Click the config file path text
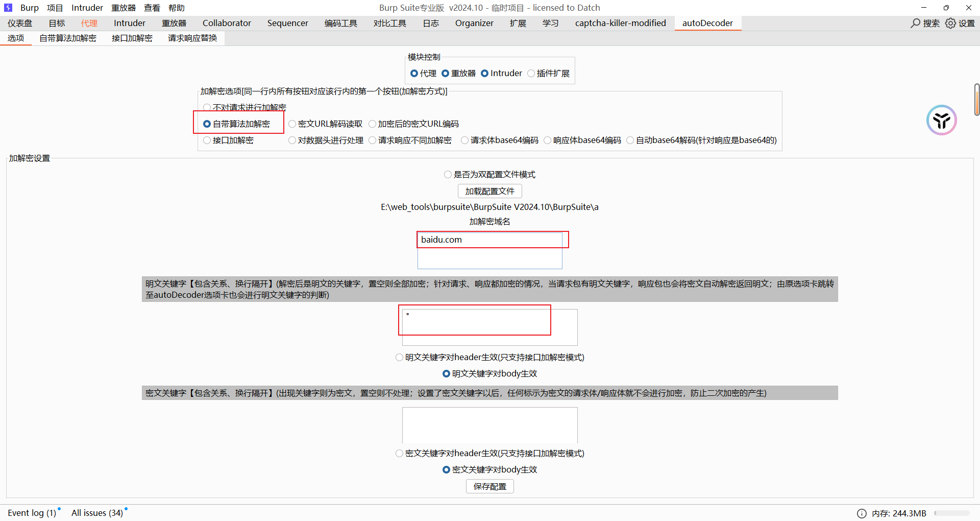The width and height of the screenshot is (980, 521). pos(490,207)
